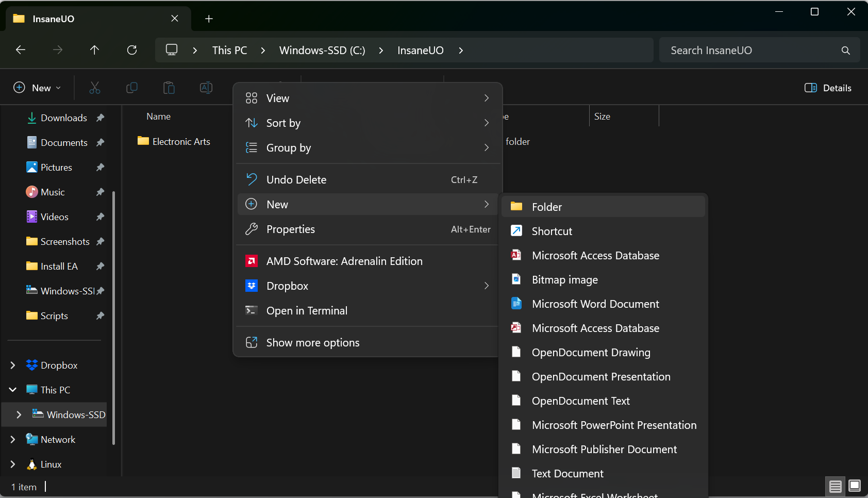The image size is (868, 498).
Task: Choose Text Document in the New submenu
Action: 567,474
